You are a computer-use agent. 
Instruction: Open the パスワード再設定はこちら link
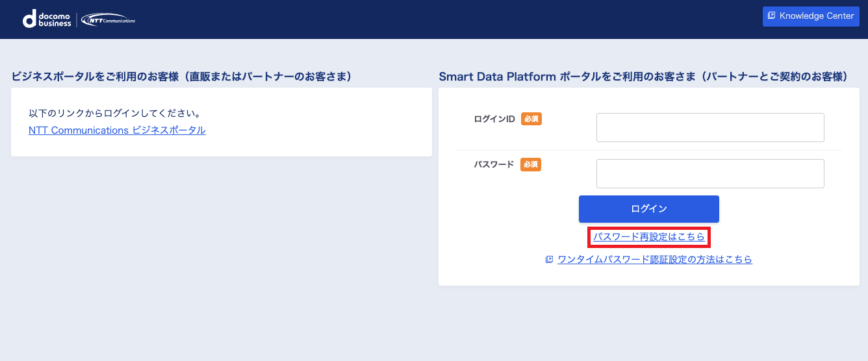click(649, 237)
